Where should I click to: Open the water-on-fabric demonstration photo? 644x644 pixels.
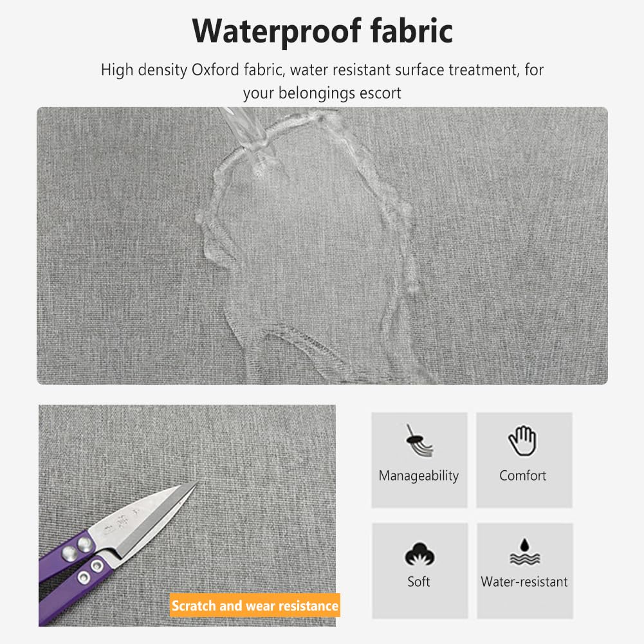[322, 246]
